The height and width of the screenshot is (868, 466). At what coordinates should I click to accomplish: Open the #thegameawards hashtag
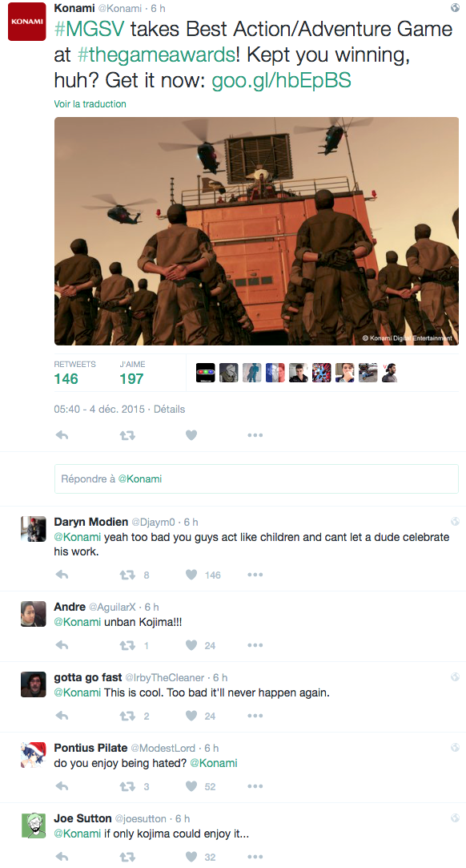(156, 55)
